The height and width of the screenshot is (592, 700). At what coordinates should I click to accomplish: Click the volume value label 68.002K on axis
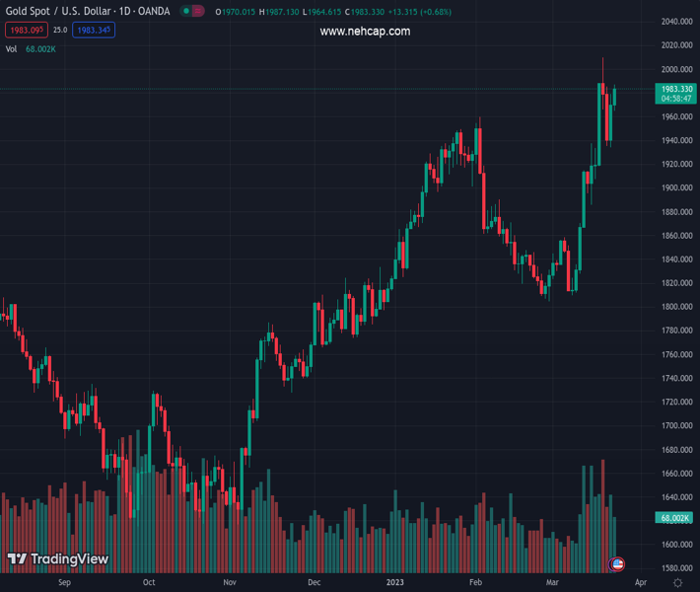674,518
